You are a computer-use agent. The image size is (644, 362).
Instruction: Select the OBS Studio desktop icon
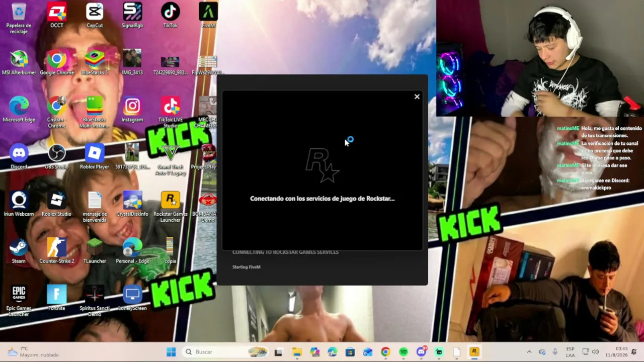click(x=56, y=156)
